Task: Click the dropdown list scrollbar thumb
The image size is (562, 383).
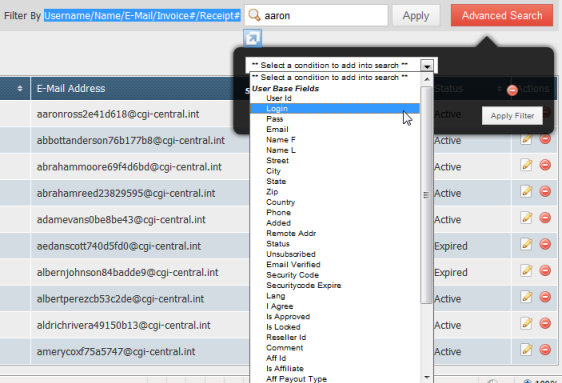Action: coord(427,195)
